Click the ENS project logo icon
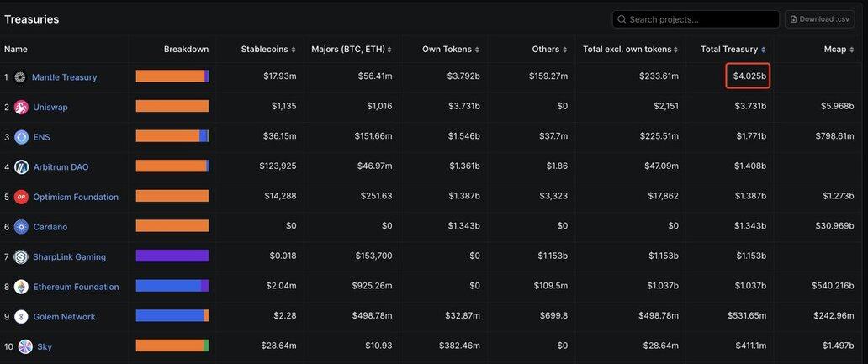Screen dimensions: 868x364 click(21, 137)
